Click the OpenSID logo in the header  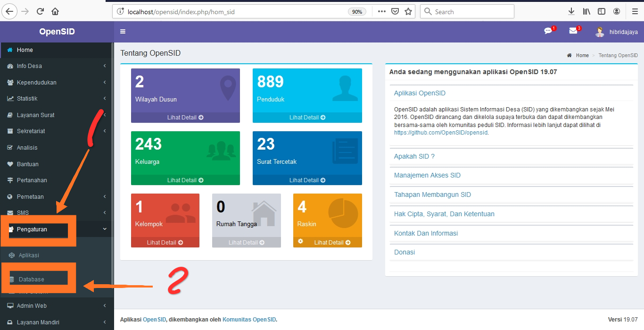[x=57, y=32]
